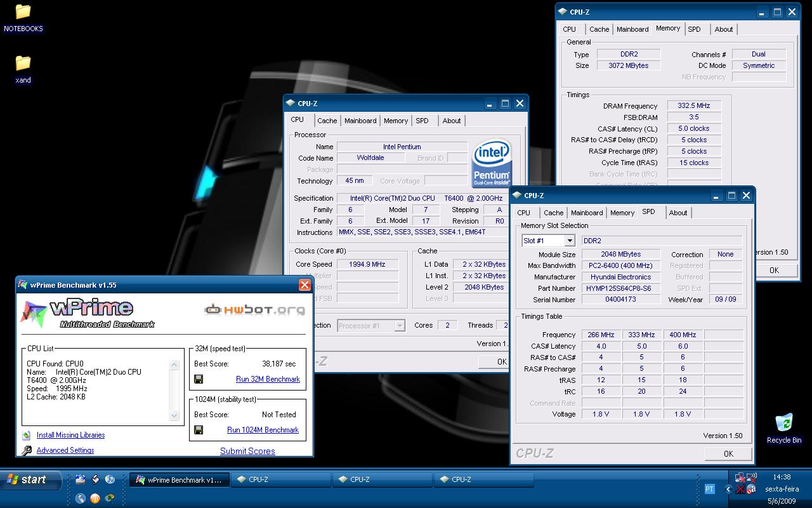
Task: Select the Recycle Bin desktop icon
Action: 784,429
